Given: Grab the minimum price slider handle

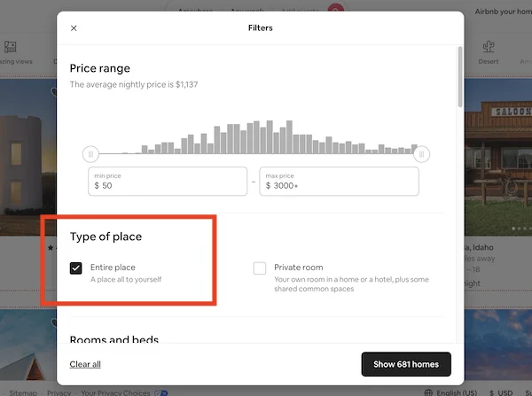Looking at the screenshot, I should (90, 154).
